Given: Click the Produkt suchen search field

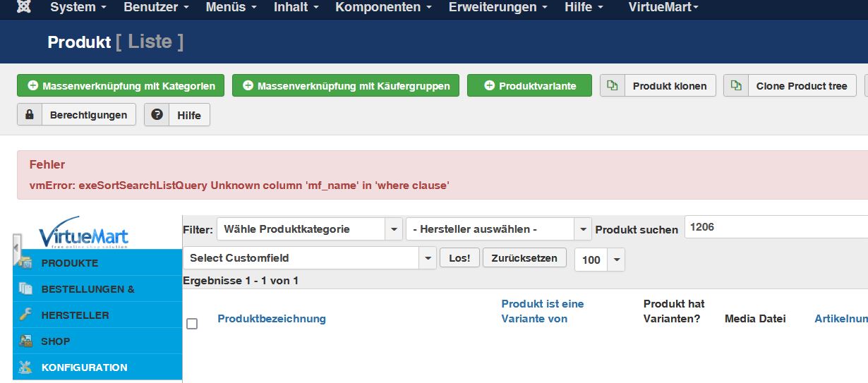Looking at the screenshot, I should (776, 227).
